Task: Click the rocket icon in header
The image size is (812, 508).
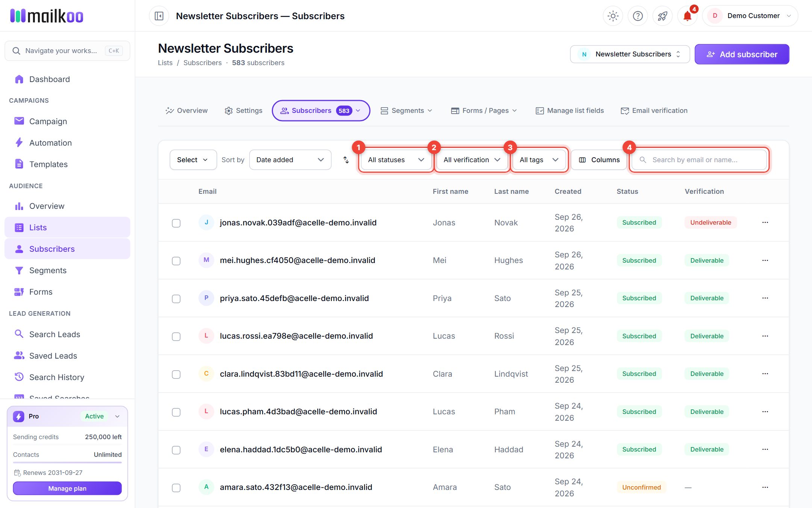Action: click(x=662, y=16)
